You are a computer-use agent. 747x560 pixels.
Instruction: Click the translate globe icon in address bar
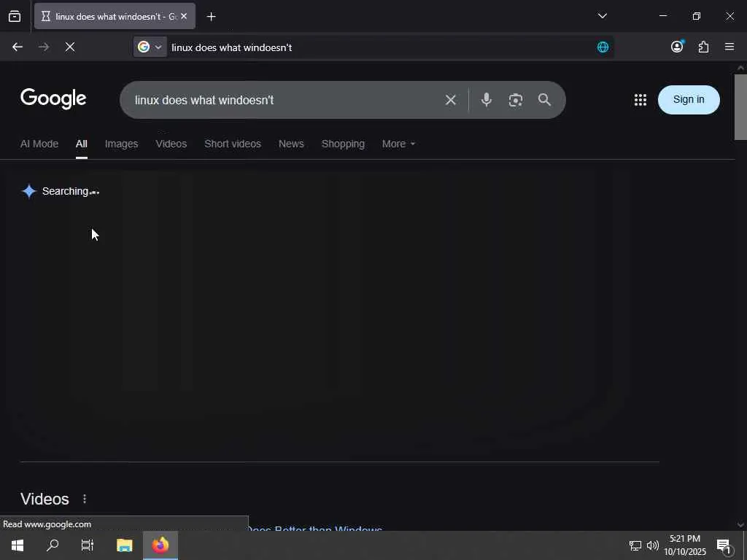click(603, 47)
